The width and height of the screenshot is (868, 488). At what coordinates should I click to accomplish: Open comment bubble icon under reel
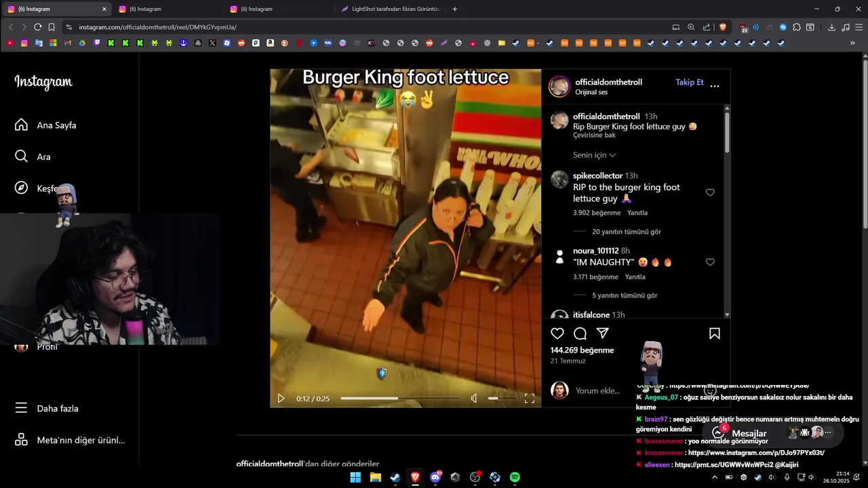(580, 333)
